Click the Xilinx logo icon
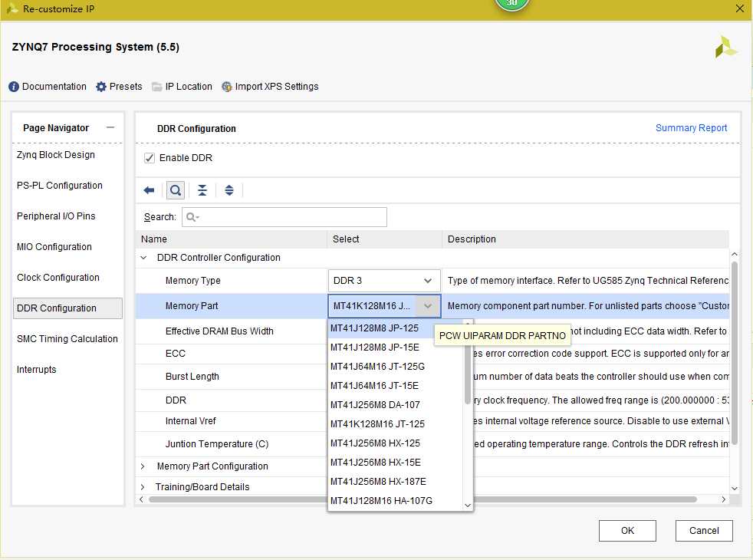Image resolution: width=753 pixels, height=560 pixels. click(x=725, y=47)
